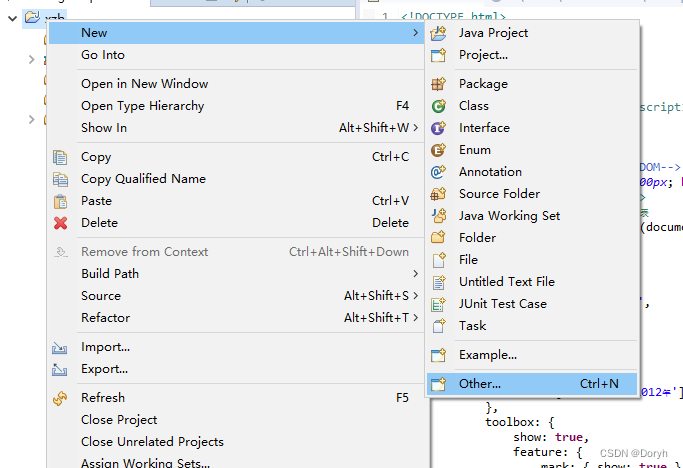Click 'feature: {' code line in editor

(548, 452)
